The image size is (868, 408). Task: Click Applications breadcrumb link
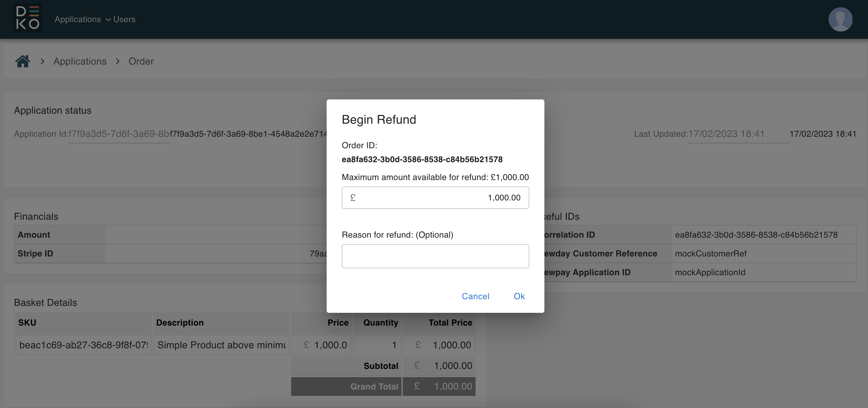[80, 61]
